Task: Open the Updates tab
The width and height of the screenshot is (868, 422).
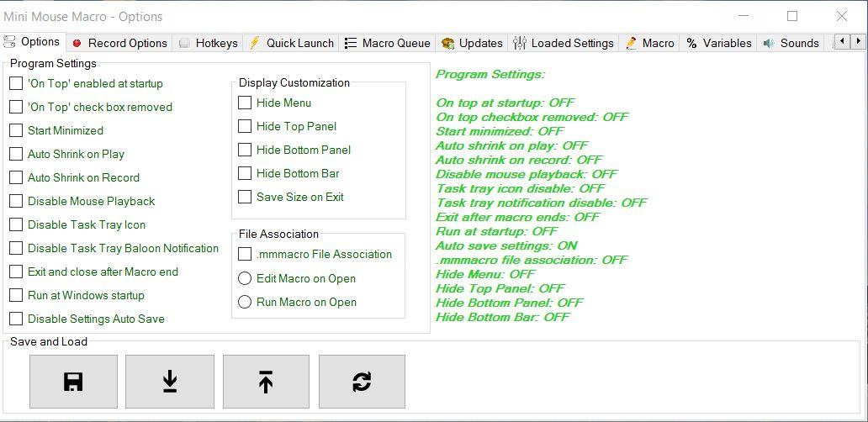Action: tap(472, 43)
